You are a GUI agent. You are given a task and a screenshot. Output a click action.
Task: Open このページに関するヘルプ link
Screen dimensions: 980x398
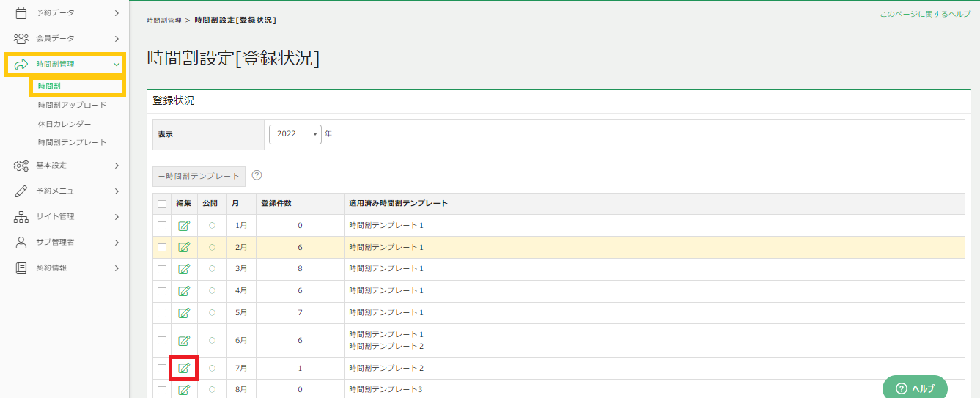925,14
